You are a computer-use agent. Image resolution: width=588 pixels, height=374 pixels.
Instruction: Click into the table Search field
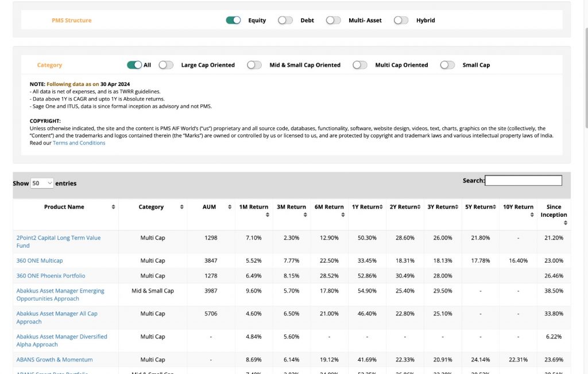tap(524, 181)
